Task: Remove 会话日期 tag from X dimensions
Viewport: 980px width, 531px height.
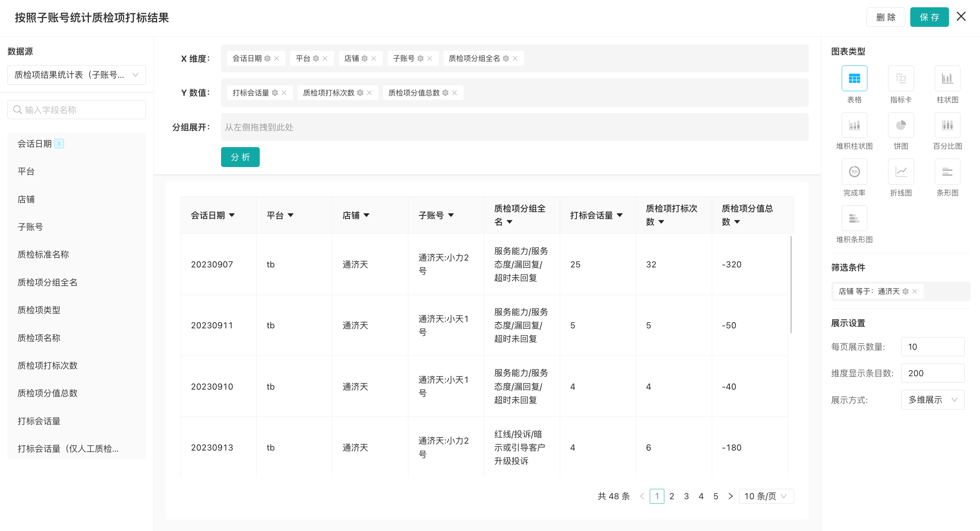Action: coord(277,59)
